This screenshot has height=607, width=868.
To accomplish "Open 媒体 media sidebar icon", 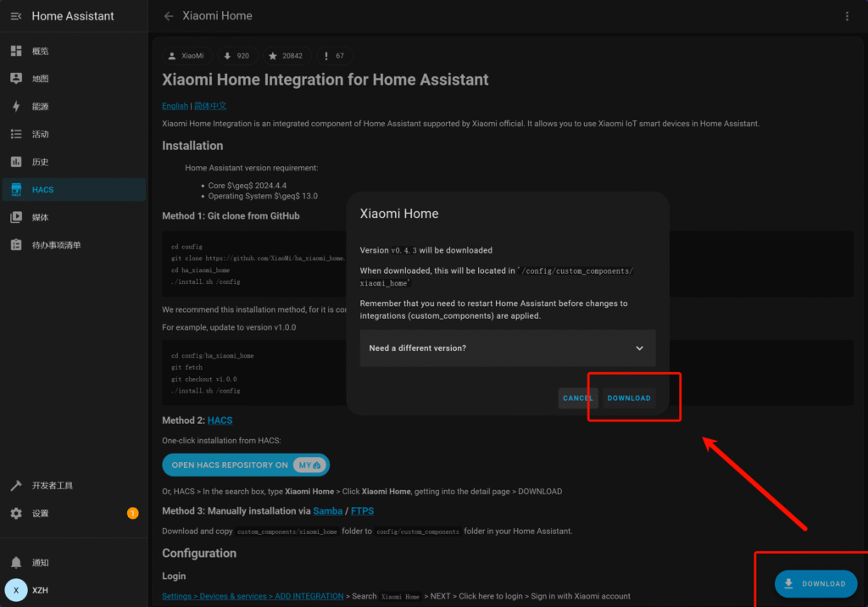I will point(16,218).
